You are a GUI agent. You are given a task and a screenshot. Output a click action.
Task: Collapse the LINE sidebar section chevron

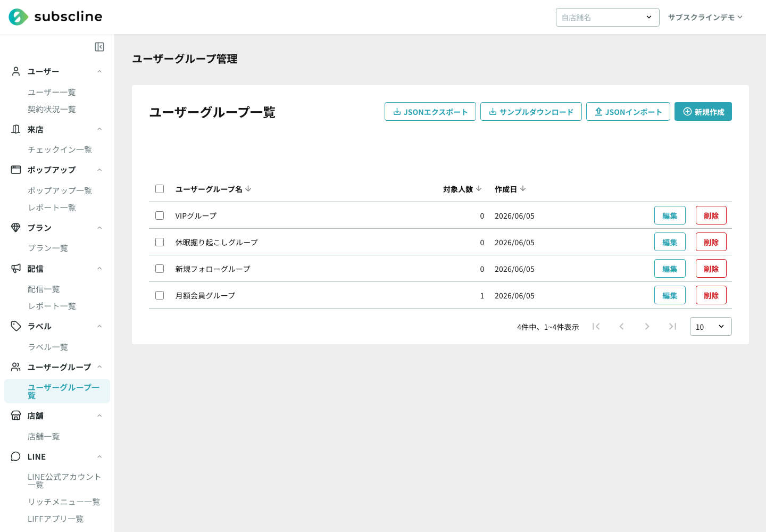[99, 456]
